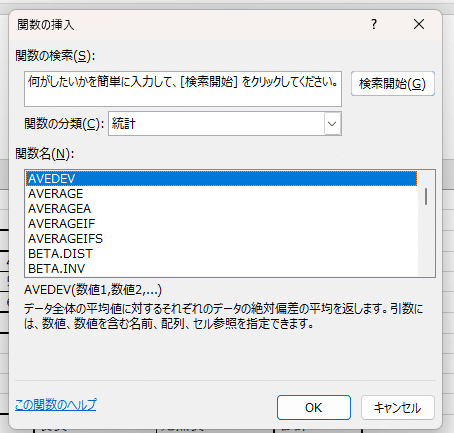Click the 検索開始 button
The height and width of the screenshot is (433, 454).
[x=393, y=83]
